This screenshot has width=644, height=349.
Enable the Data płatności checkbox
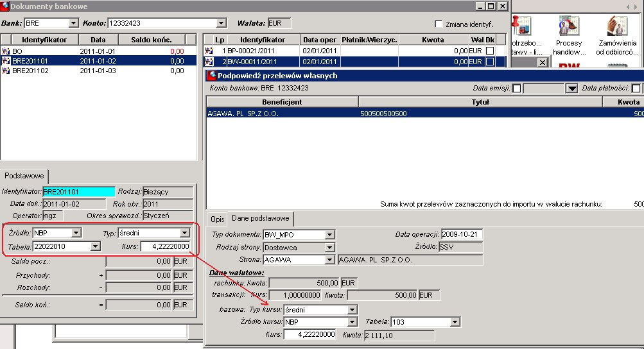[x=636, y=89]
